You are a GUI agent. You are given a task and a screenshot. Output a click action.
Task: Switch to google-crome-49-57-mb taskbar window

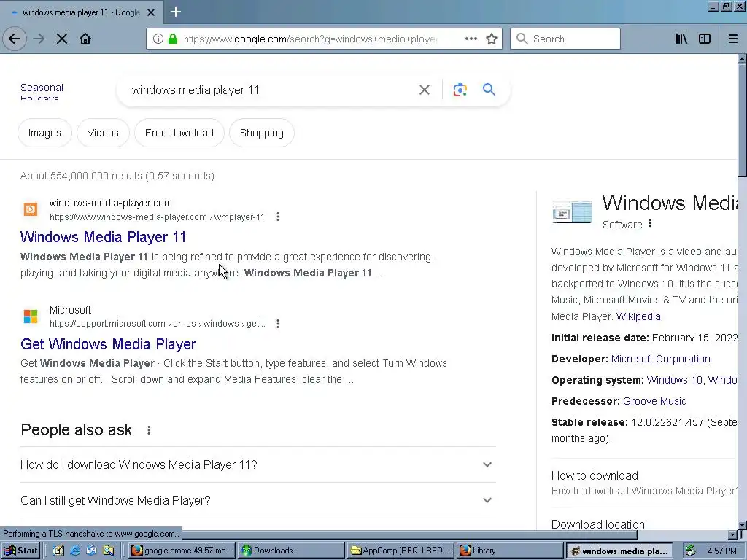tap(182, 551)
